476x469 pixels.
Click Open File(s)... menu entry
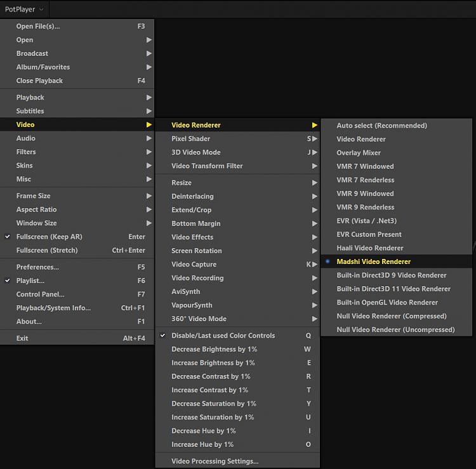coord(77,27)
